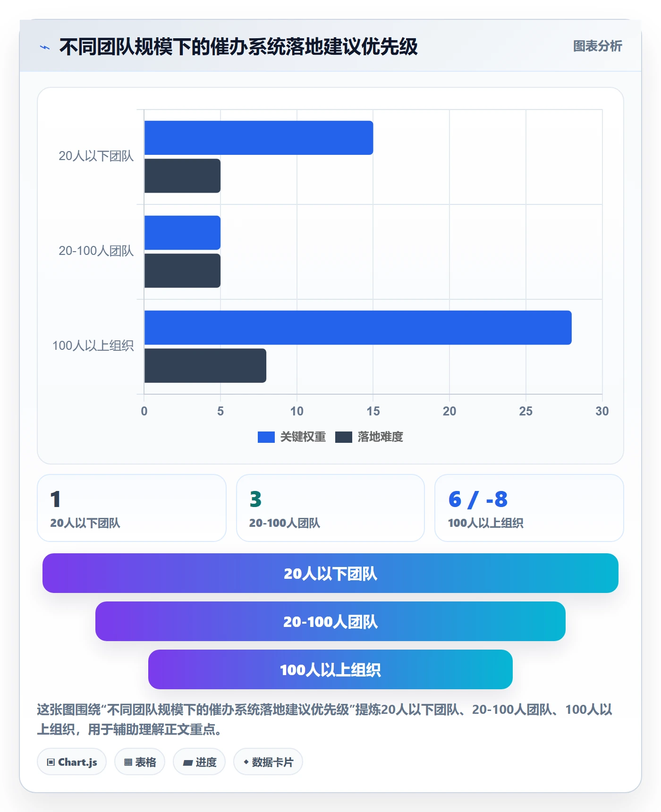
Task: Click the 100人以上组织 gradient funnel bar
Action: click(330, 669)
